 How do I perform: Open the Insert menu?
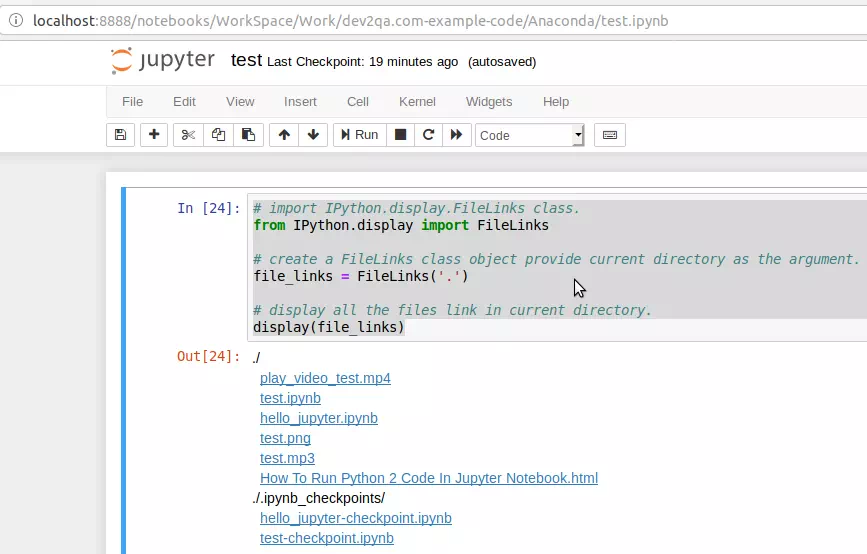tap(300, 102)
